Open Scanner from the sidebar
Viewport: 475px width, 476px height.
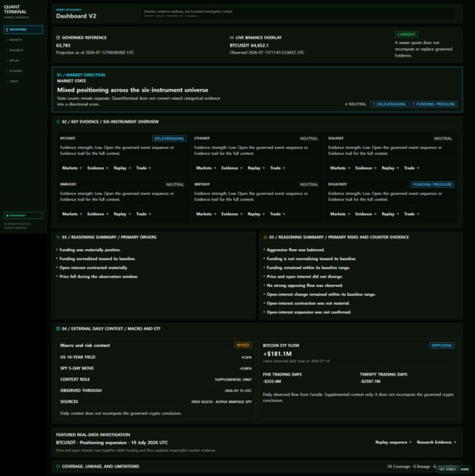point(23,71)
